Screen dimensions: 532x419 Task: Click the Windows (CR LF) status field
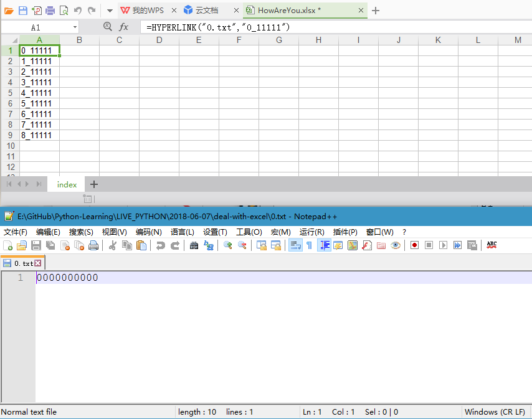coord(495,412)
